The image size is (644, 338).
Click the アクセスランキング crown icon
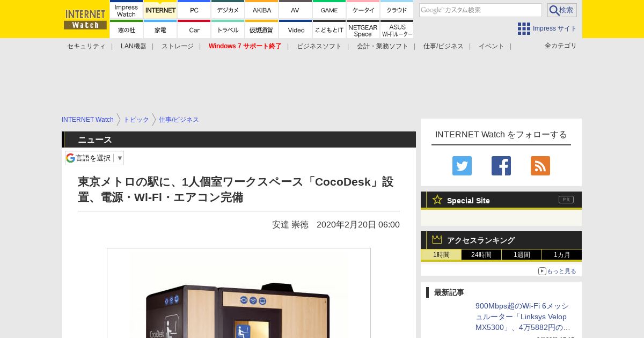(x=437, y=240)
